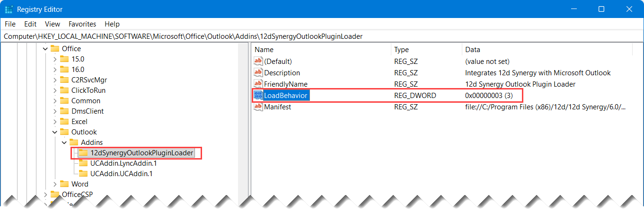Click the (Default) value icon

tap(258, 62)
